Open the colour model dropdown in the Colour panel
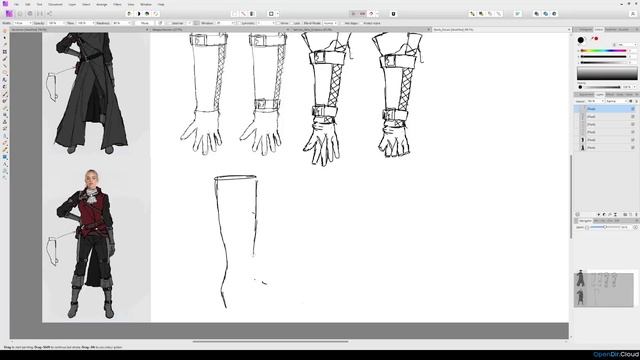This screenshot has height=360, width=640. tap(627, 44)
